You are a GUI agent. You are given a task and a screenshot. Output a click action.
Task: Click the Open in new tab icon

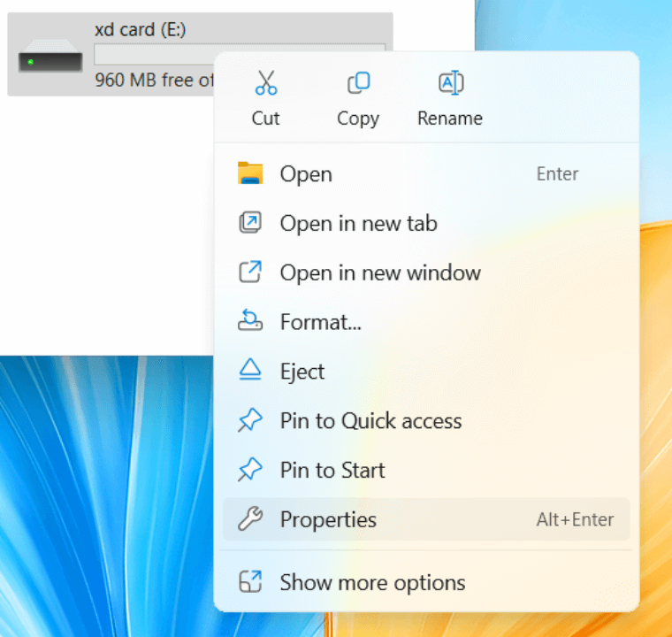[250, 223]
